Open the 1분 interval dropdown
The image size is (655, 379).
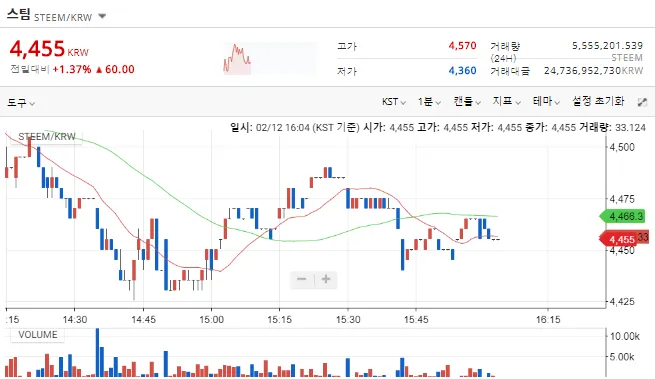click(429, 102)
